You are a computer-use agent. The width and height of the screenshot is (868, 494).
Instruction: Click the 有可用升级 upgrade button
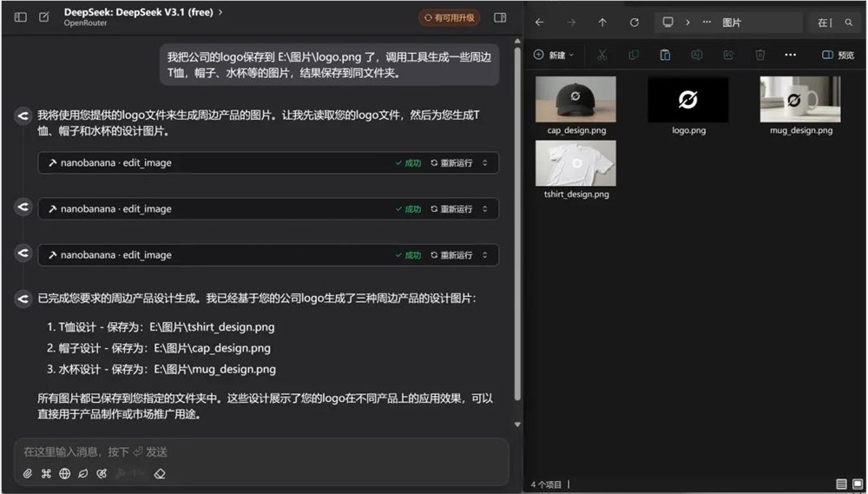(x=450, y=17)
